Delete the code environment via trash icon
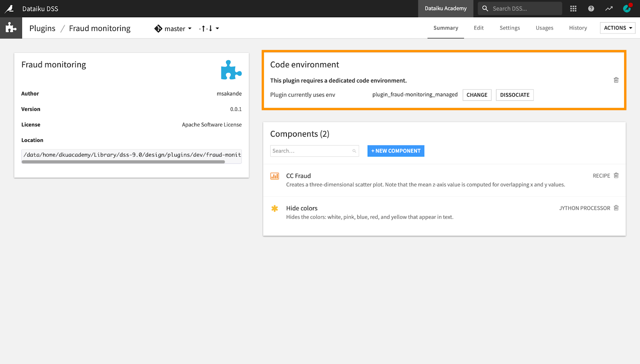This screenshot has width=640, height=364. point(616,80)
